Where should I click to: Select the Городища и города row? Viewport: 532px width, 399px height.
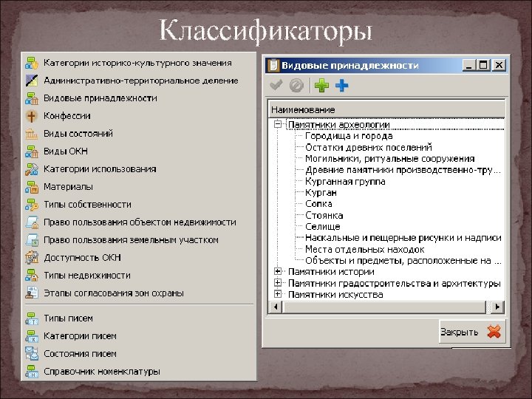[x=349, y=136]
